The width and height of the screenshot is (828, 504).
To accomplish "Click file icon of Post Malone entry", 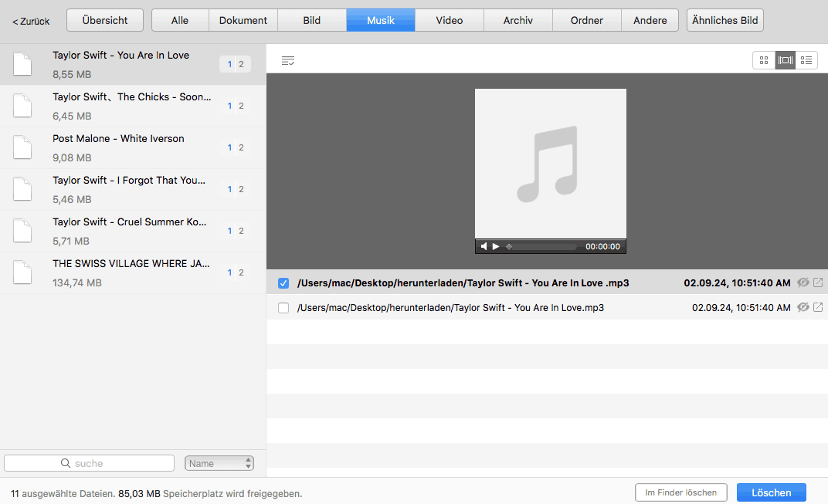I will [x=22, y=147].
